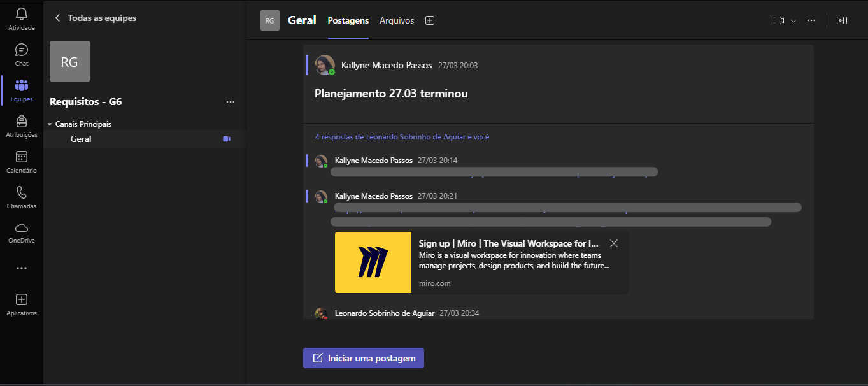
Task: Switch to the Arquivos tab
Action: pos(396,20)
